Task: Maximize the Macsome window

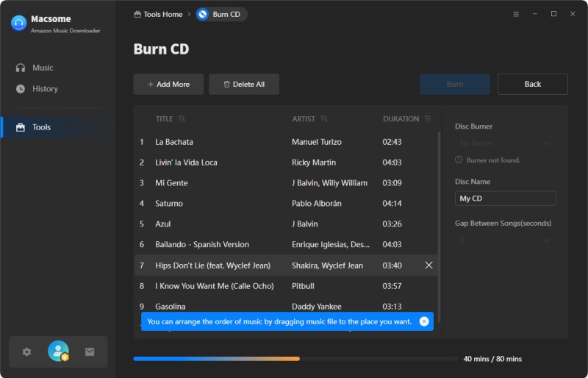Action: click(553, 14)
